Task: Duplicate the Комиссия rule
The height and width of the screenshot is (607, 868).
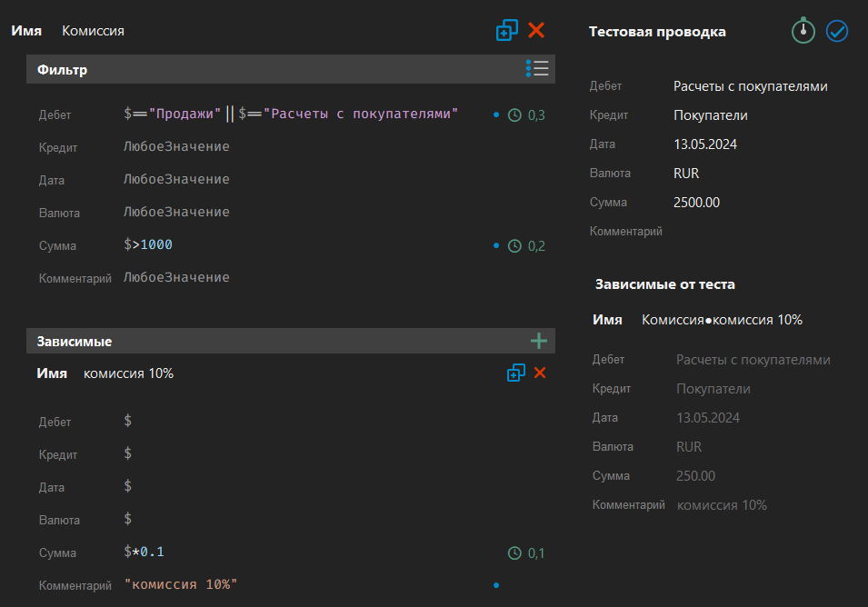Action: [x=506, y=31]
